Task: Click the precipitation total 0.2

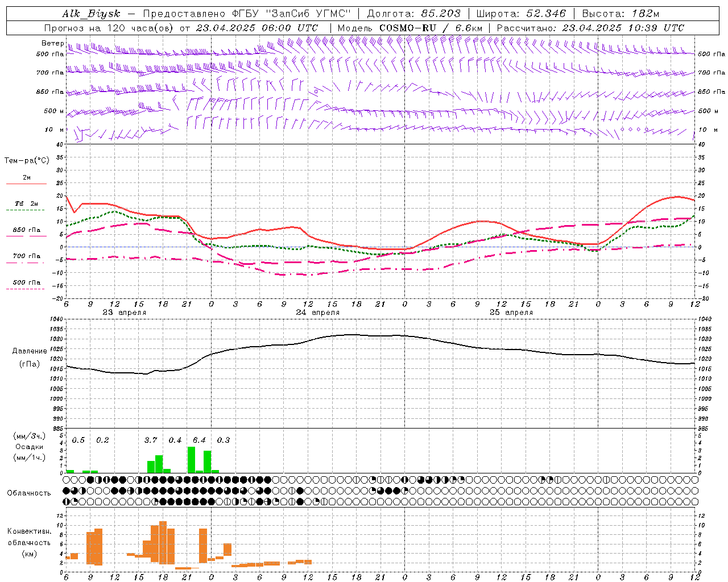Action: coord(102,440)
